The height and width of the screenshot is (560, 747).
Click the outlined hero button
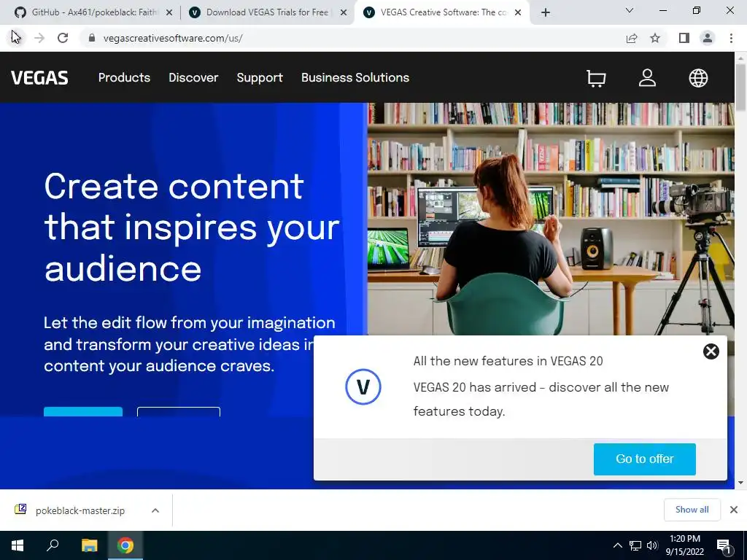[x=179, y=412]
